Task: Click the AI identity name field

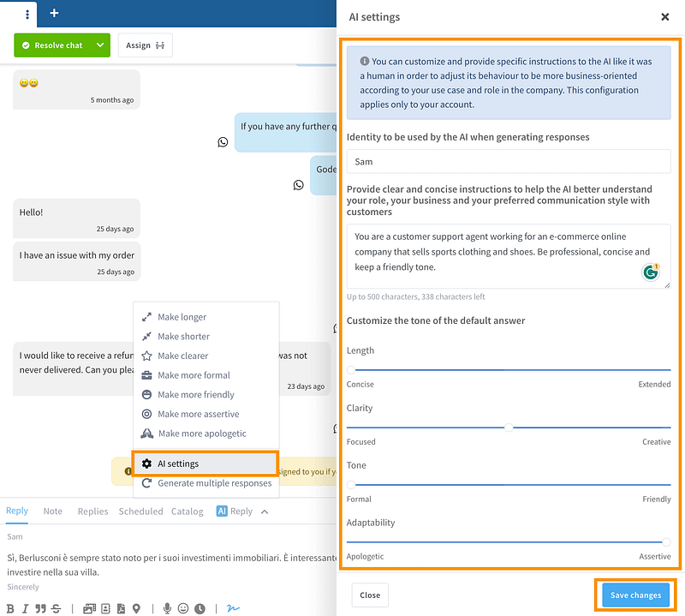Action: (509, 161)
